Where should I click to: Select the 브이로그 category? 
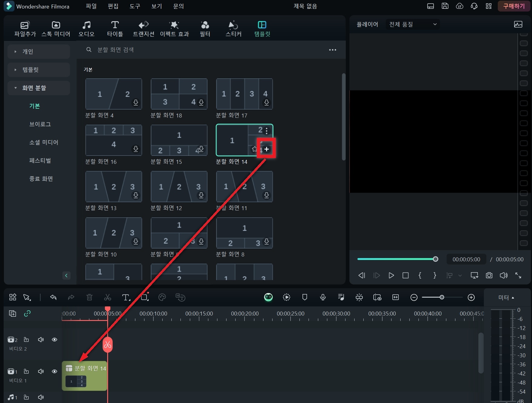click(40, 124)
